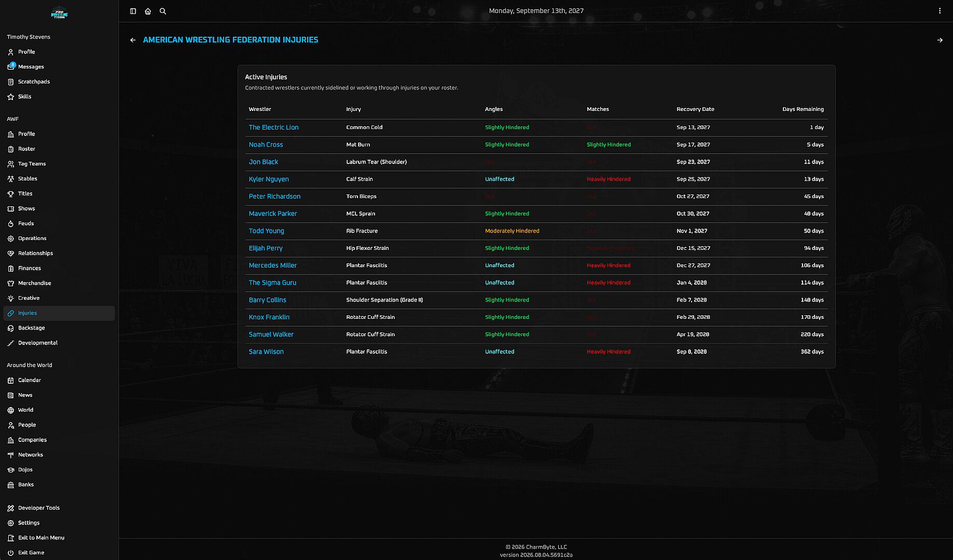
Task: Open The Sigma Guru wrestler link
Action: tap(272, 283)
